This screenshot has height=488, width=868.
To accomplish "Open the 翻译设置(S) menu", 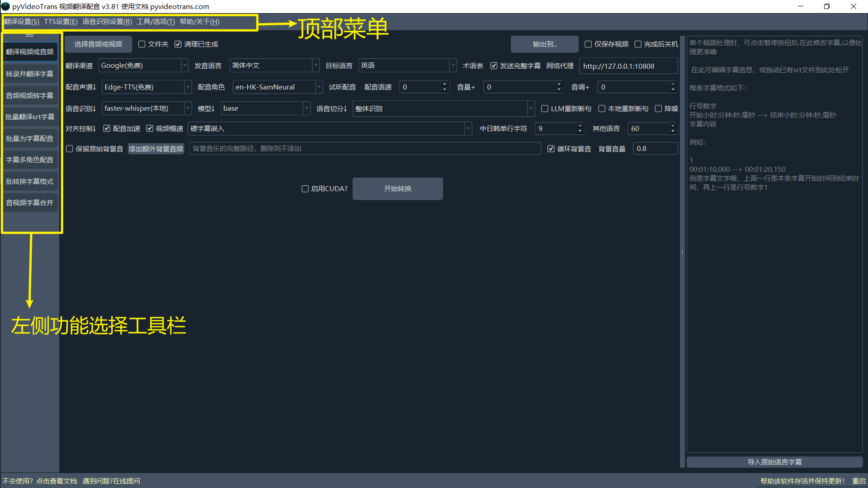I will pos(22,22).
